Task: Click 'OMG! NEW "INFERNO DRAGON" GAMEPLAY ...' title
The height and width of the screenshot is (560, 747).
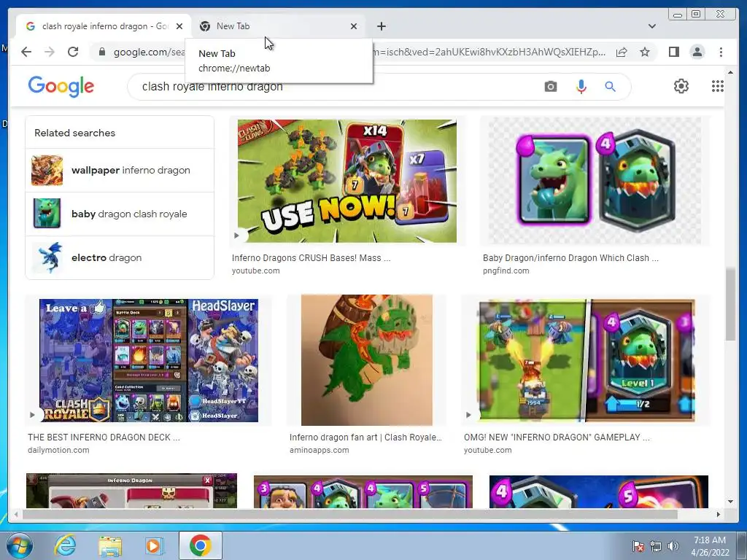Action: 557,437
